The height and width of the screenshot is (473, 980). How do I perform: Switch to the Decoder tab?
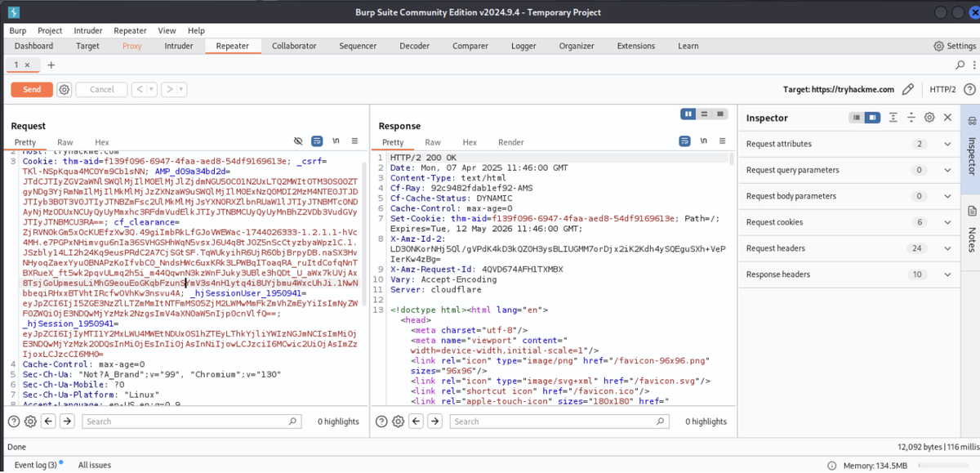coord(414,46)
